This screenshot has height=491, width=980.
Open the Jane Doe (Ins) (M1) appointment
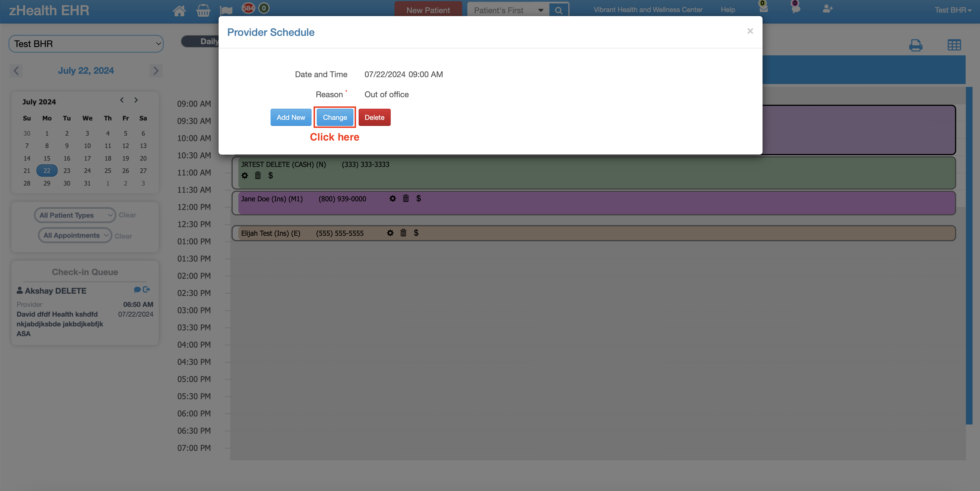(594, 203)
